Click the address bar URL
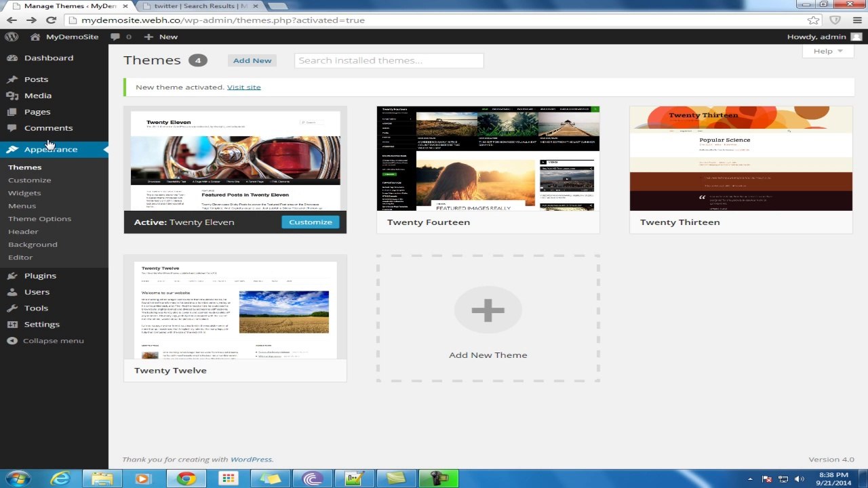Viewport: 868px width, 488px height. pos(223,20)
